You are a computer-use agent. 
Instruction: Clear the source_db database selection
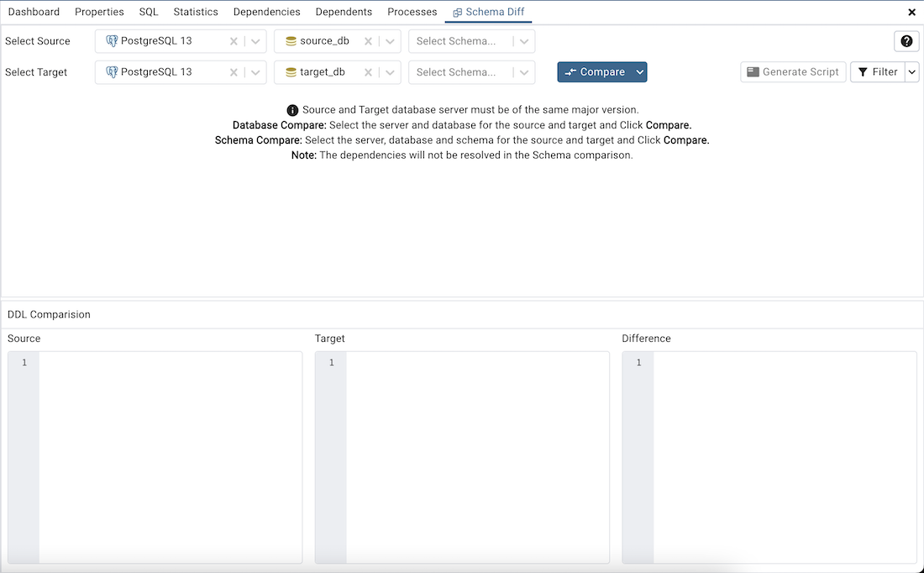click(367, 40)
